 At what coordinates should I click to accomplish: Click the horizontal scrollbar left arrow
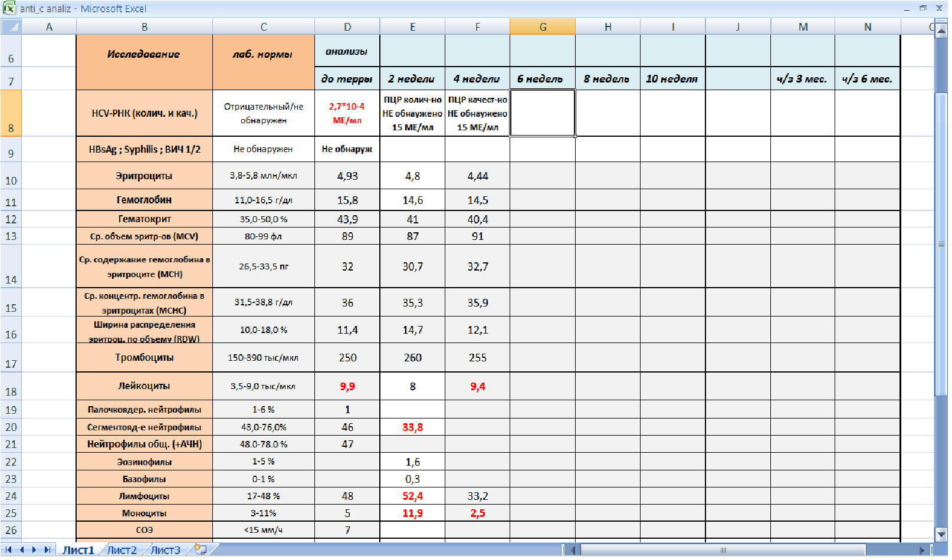[x=572, y=550]
